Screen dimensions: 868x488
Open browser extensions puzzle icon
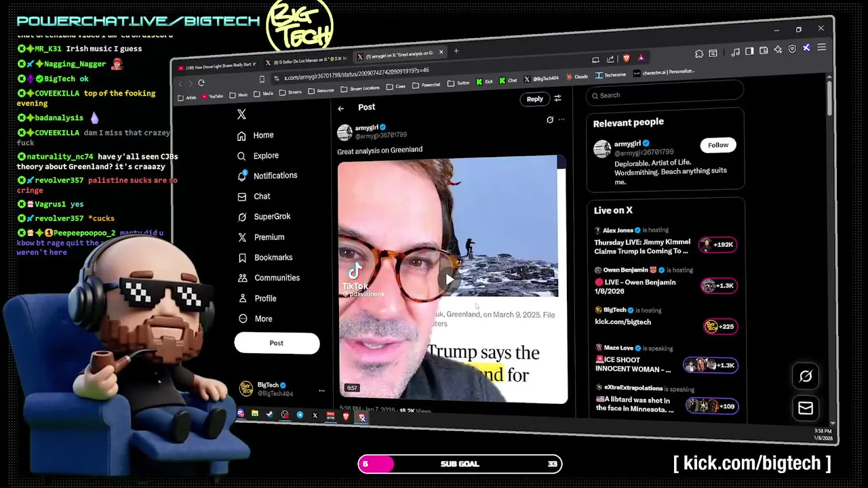pyautogui.click(x=698, y=54)
